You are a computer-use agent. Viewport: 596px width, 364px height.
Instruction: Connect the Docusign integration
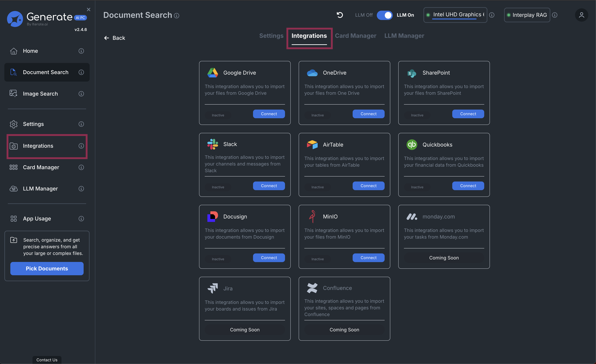(269, 258)
